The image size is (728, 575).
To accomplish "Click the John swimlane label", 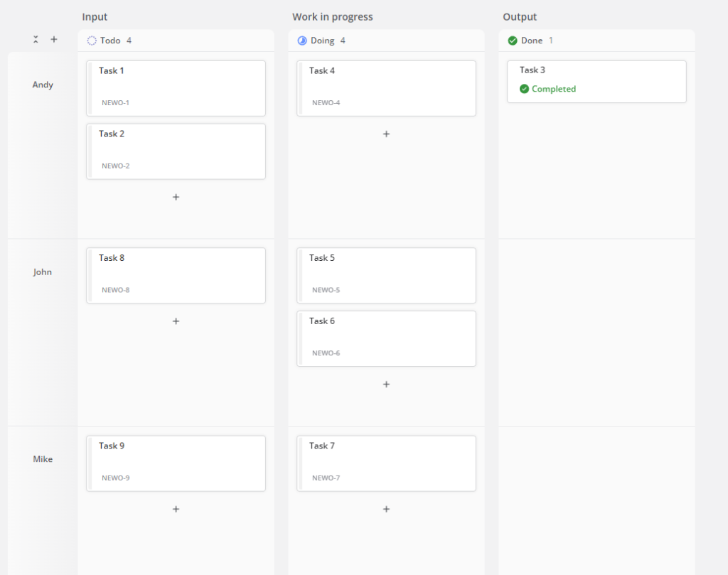I will [x=42, y=272].
